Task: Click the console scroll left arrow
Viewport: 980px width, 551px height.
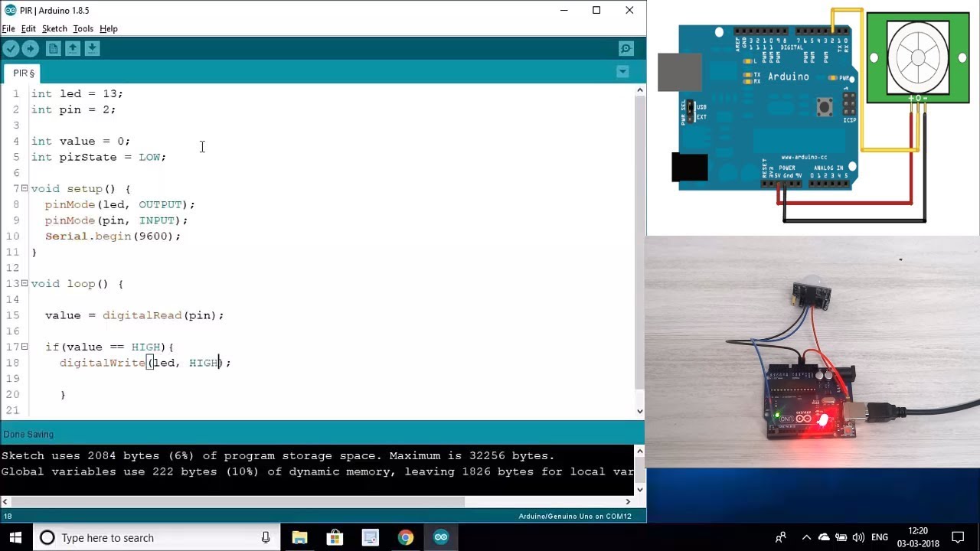Action: click(5, 502)
